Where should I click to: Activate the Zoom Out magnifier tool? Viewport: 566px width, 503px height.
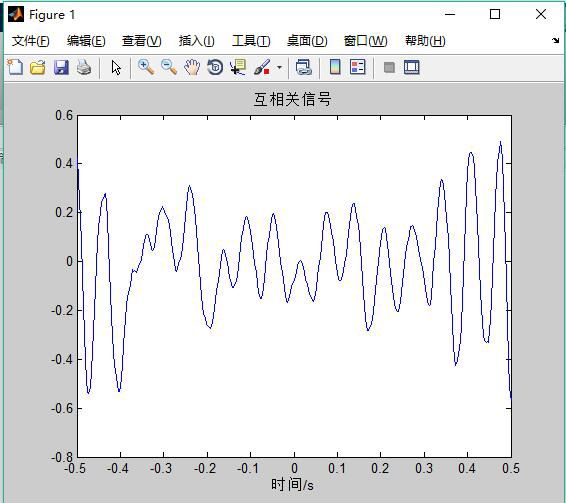(x=169, y=67)
